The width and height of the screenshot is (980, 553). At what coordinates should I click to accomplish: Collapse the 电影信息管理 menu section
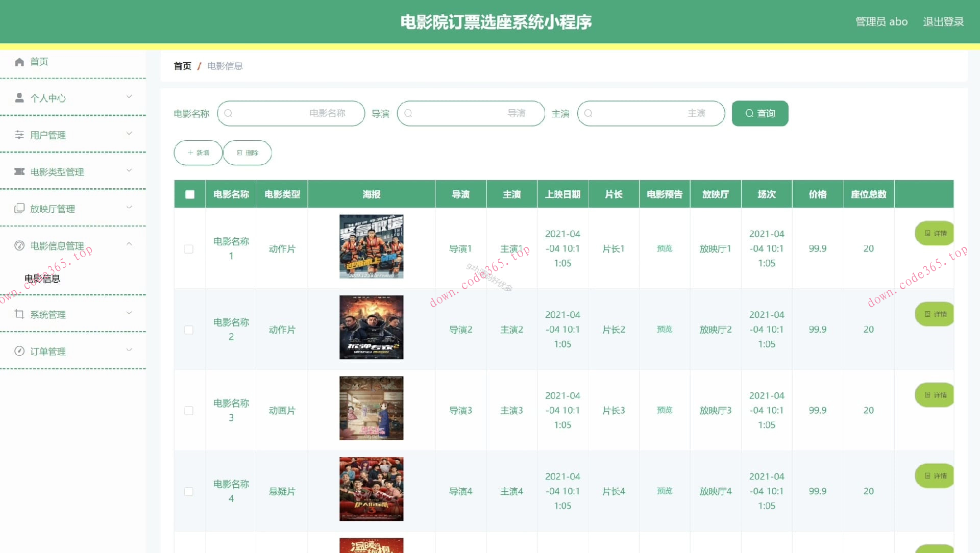(x=129, y=244)
